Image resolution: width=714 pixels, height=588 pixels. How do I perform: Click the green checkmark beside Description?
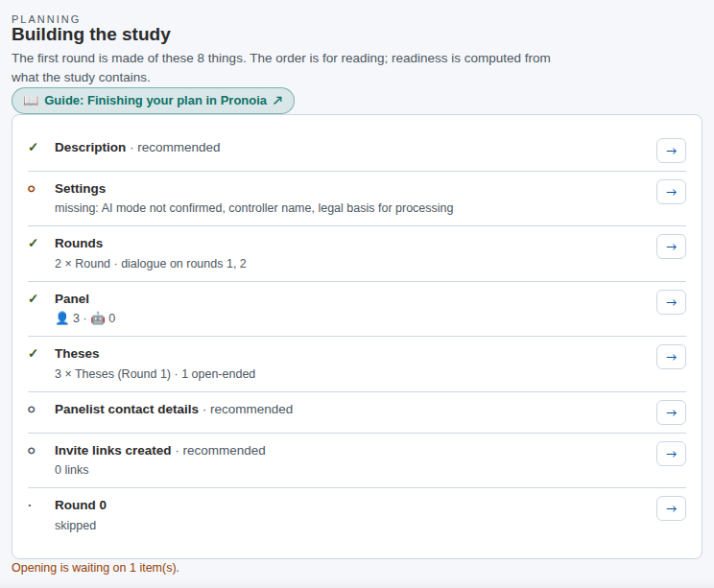(x=33, y=148)
